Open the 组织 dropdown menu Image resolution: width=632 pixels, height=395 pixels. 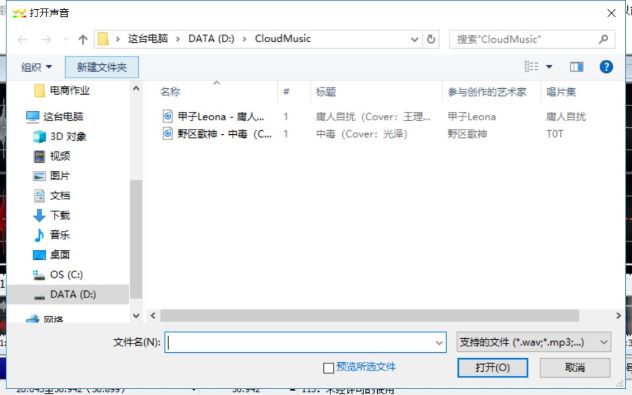point(37,67)
